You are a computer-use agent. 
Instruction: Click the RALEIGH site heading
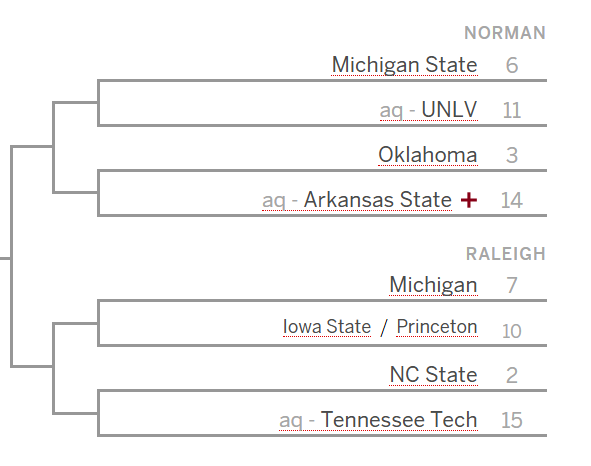(x=506, y=254)
